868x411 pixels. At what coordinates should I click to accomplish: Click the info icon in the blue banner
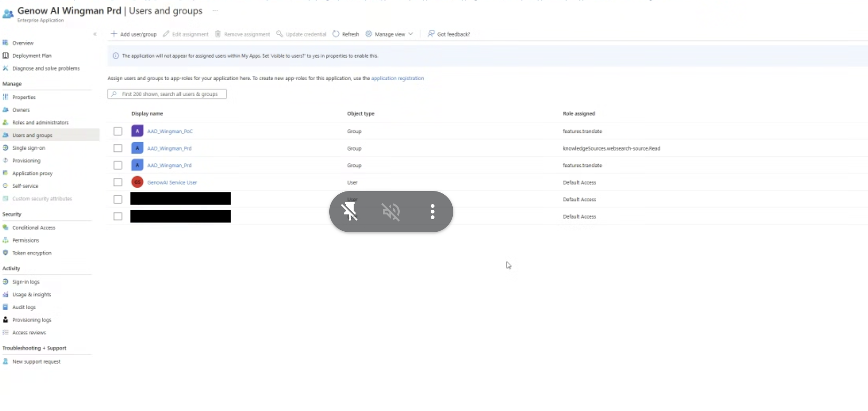click(116, 56)
